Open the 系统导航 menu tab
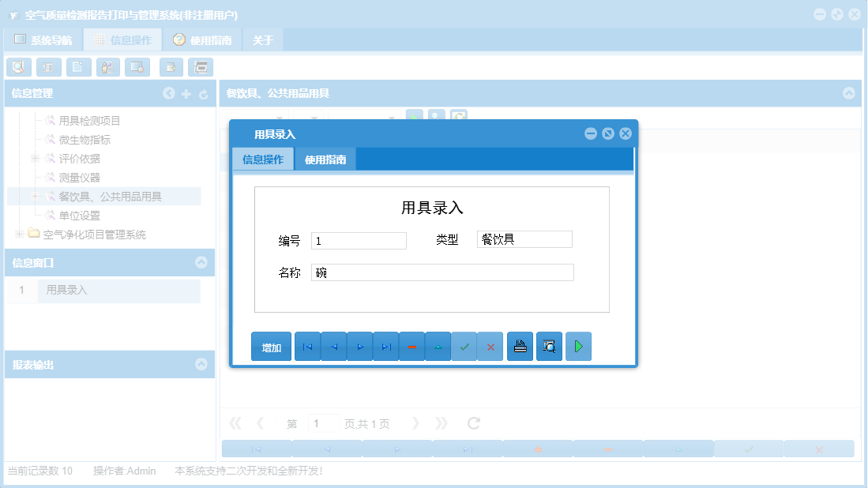The width and height of the screenshot is (868, 488). 45,38
